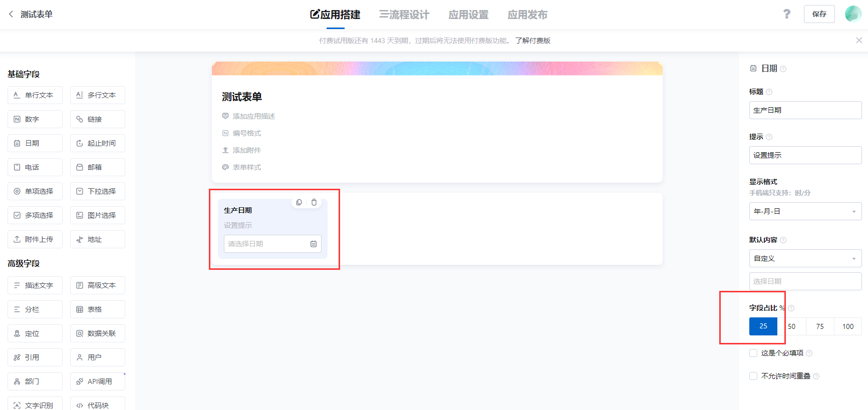
Task: Select 50 percent field width
Action: click(792, 326)
